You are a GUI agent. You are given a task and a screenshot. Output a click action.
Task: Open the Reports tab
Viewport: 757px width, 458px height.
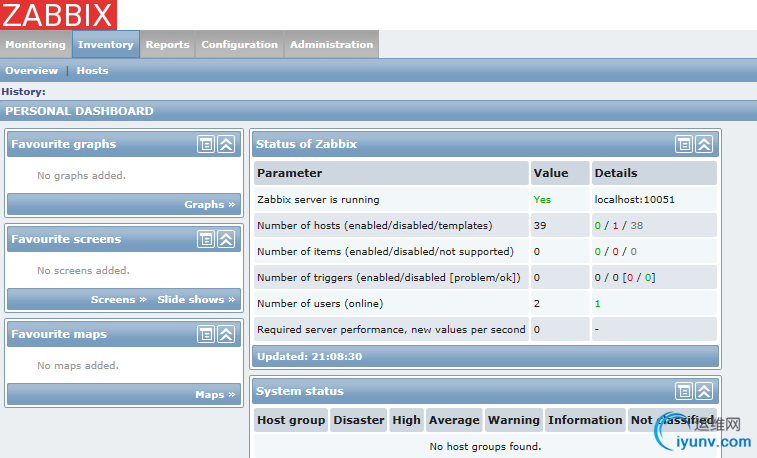(168, 44)
